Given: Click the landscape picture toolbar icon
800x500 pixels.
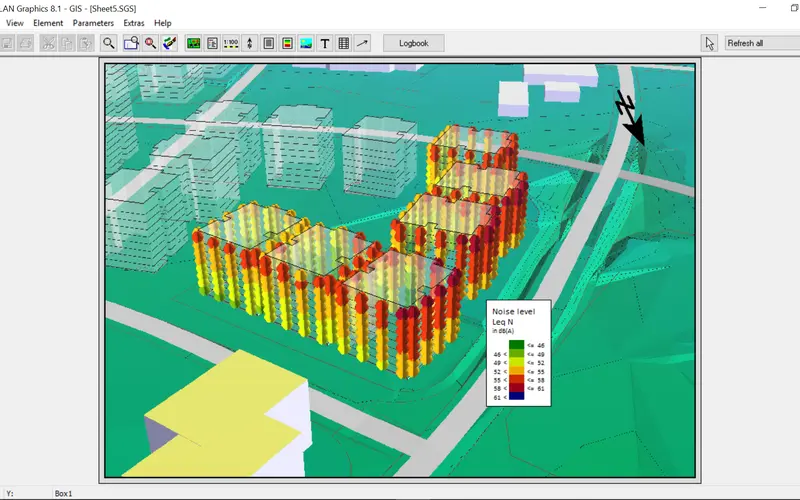Looking at the screenshot, I should coord(306,43).
